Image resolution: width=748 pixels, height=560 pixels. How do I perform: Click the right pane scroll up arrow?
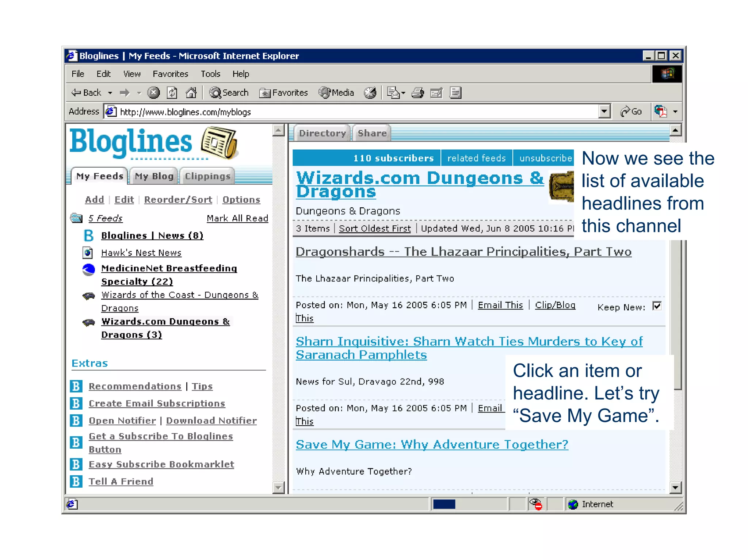click(675, 130)
